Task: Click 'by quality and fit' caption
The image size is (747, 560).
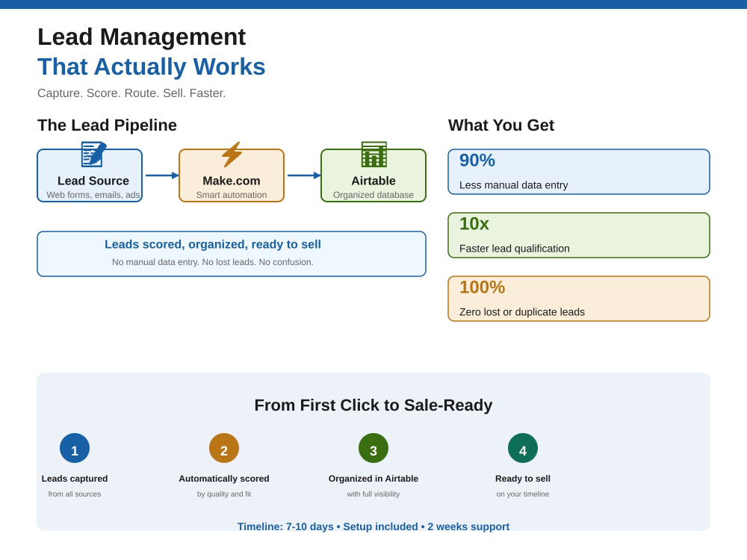Action: (224, 494)
